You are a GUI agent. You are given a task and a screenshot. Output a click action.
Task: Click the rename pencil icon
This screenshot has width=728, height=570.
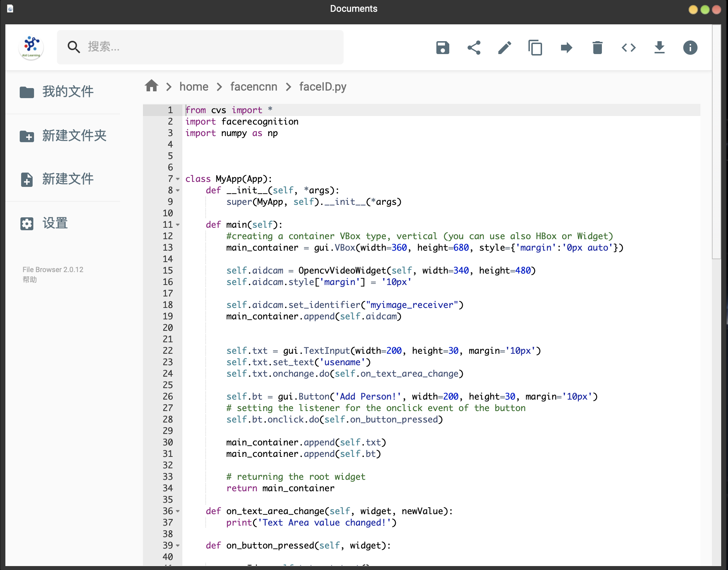(504, 48)
